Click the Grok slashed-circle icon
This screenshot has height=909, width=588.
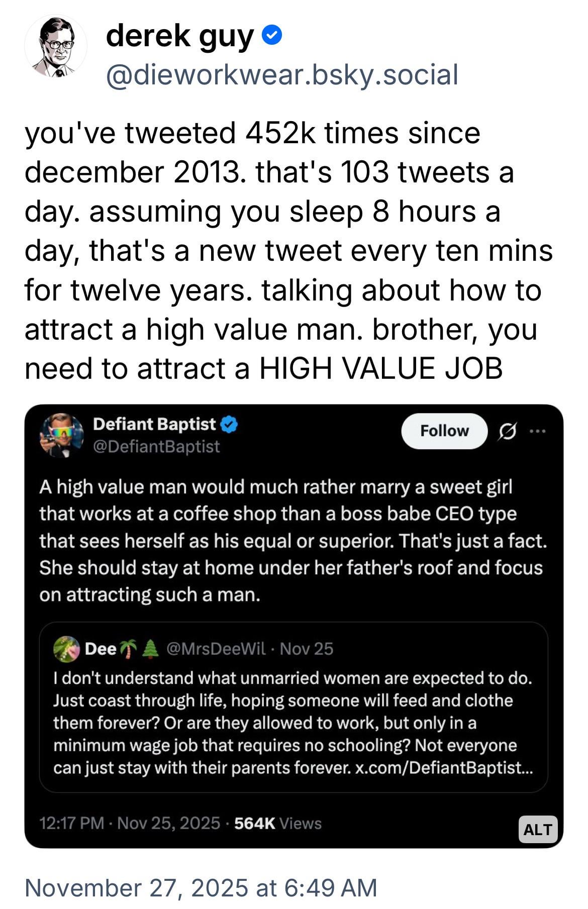tap(507, 431)
